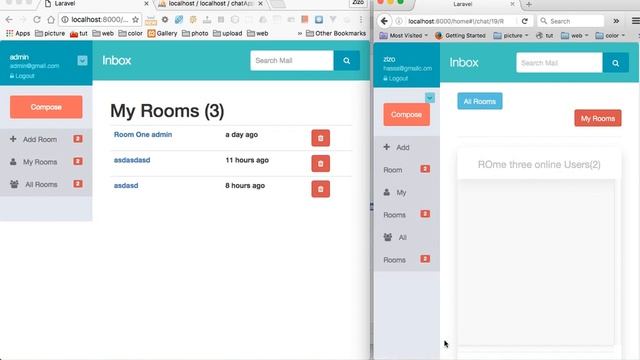The image size is (640, 360).
Task: Close the localhost chatApp tab
Action: pyautogui.click(x=260, y=4)
